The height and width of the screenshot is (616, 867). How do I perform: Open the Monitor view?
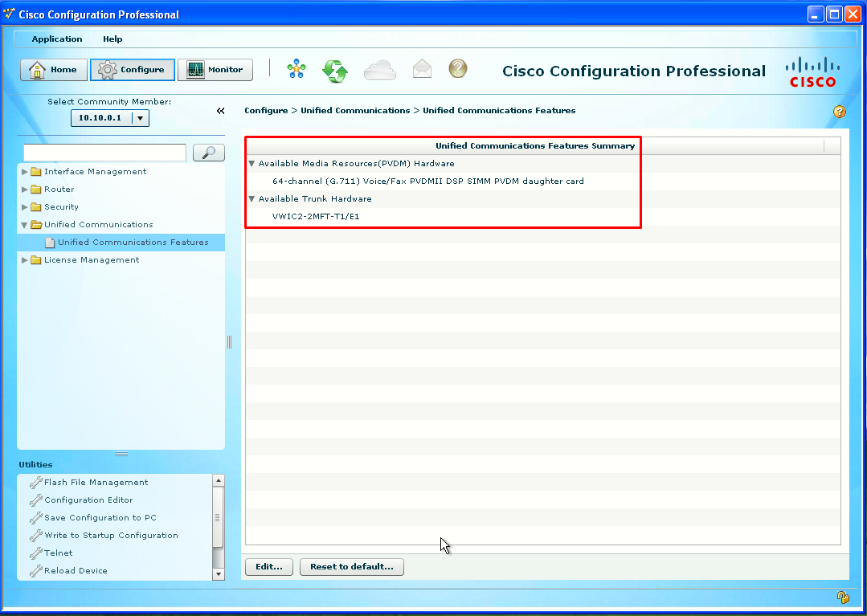click(x=215, y=70)
